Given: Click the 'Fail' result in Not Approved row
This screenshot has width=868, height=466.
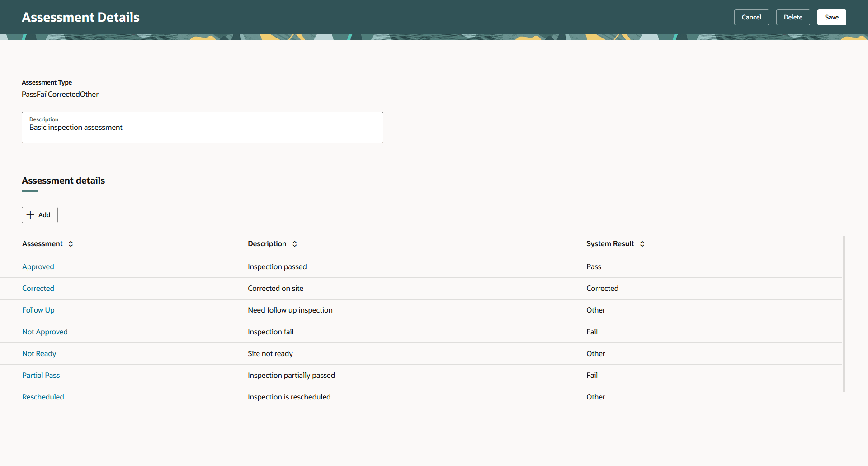Looking at the screenshot, I should (592, 332).
